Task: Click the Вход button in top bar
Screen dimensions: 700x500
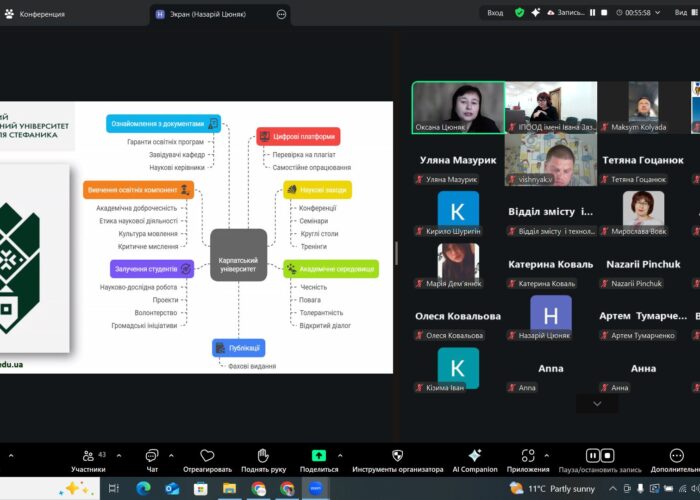Action: tap(494, 13)
